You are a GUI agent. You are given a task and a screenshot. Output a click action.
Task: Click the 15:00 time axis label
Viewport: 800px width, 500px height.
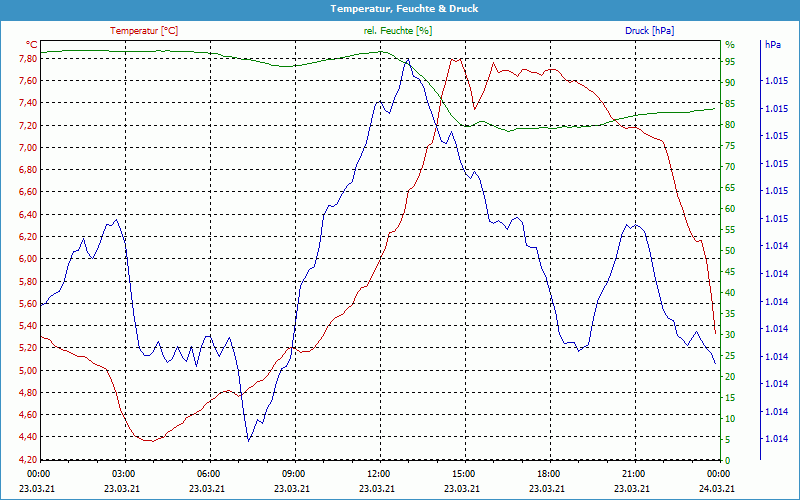point(464,473)
